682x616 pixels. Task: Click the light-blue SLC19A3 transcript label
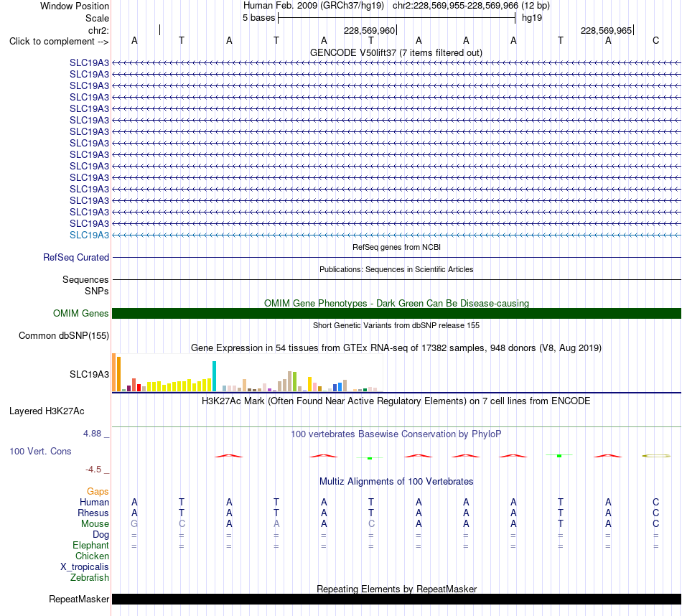89,235
